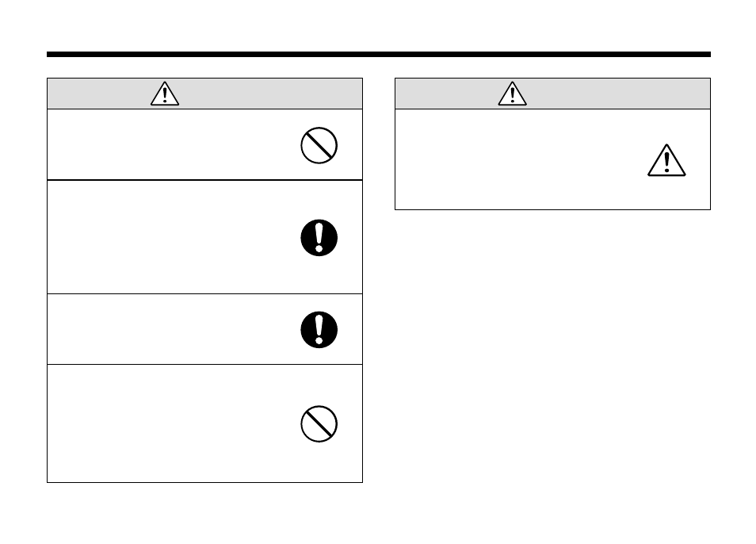Click blank text area beside upper exclamation circle
This screenshot has height=544, width=756.
[x=171, y=237]
